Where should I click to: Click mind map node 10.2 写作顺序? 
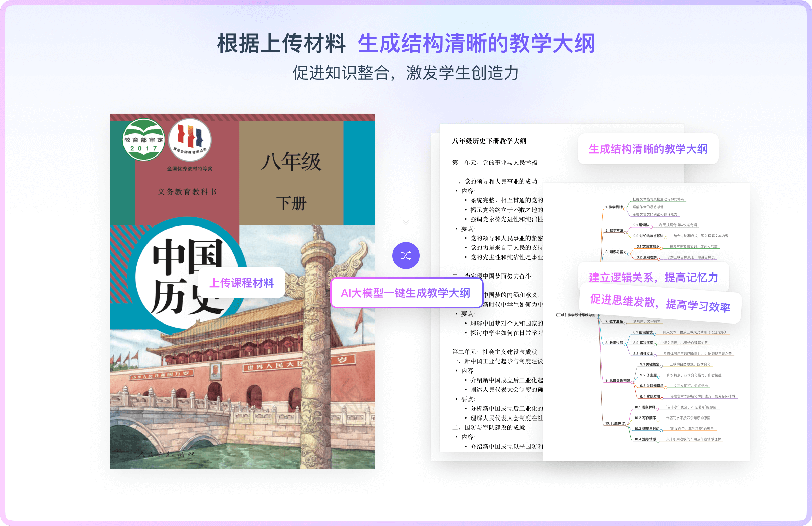click(x=645, y=417)
